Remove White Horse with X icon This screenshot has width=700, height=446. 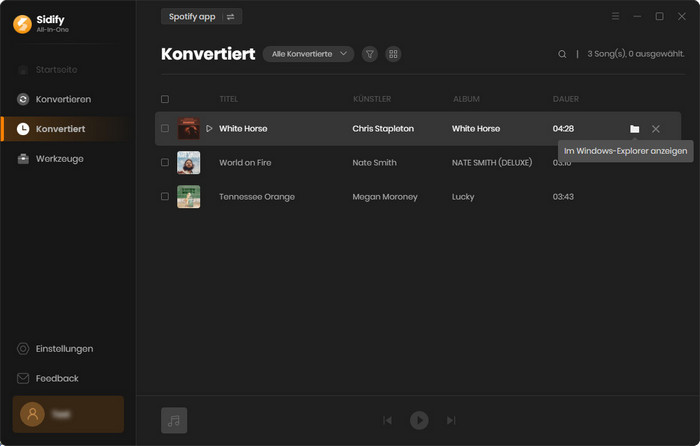(x=655, y=129)
